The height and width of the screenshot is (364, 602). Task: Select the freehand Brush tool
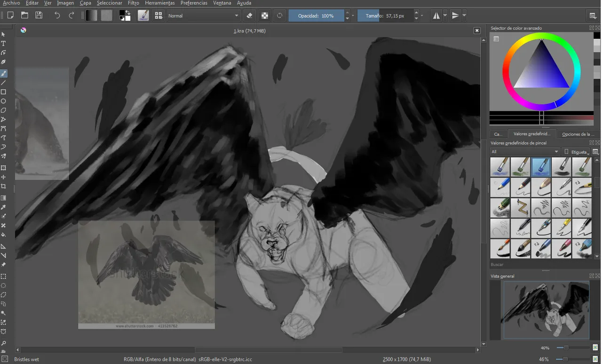point(3,73)
